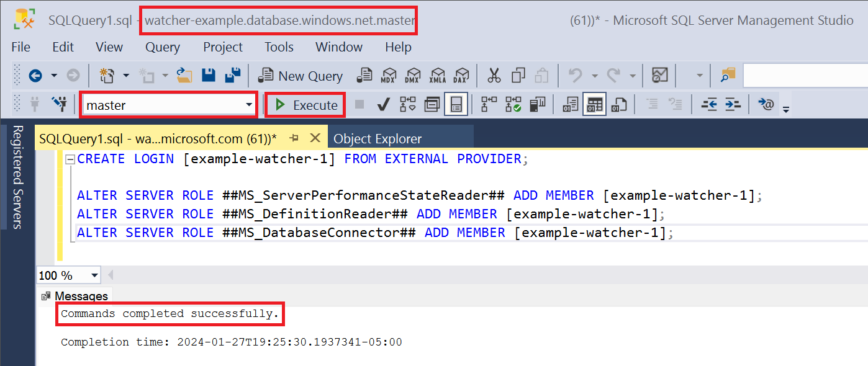Toggle the Include Actual Execution Plan option
The image size is (868, 366).
513,104
